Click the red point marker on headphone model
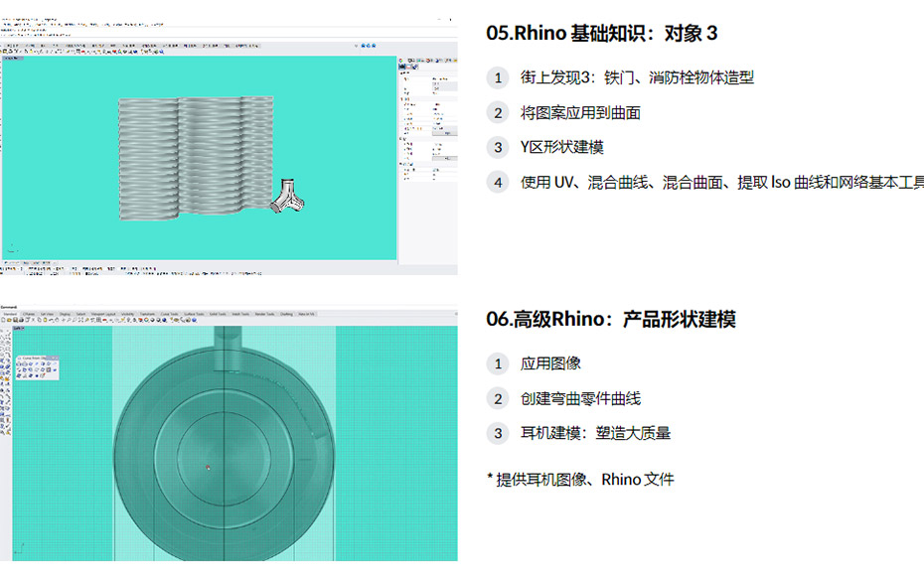 pyautogui.click(x=208, y=467)
